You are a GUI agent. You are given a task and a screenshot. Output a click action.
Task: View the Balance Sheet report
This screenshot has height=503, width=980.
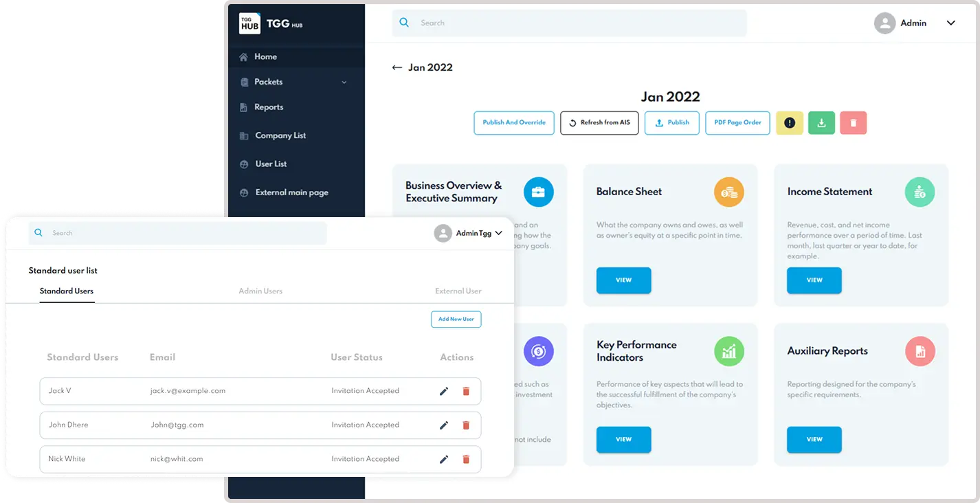[x=623, y=280]
